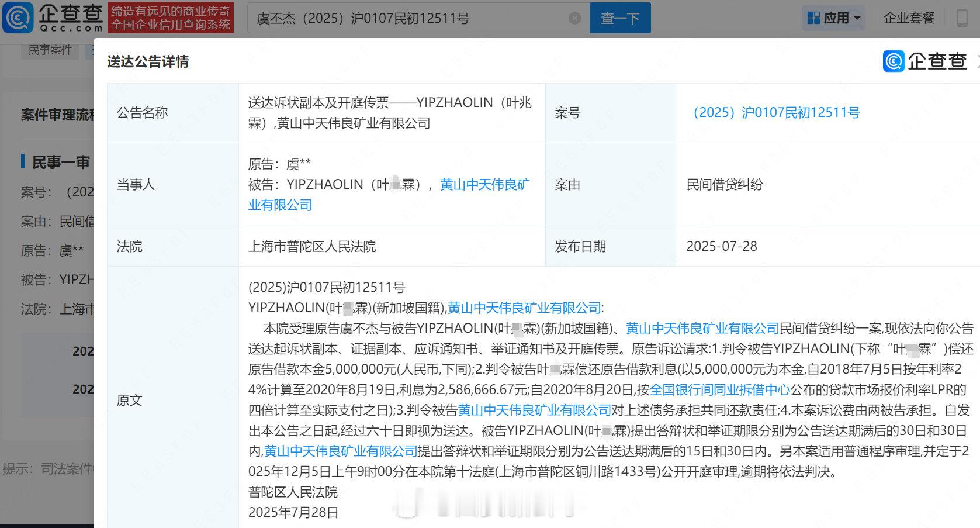Click the 查一下 search button
Screen dimensions: 980x528
coord(620,18)
